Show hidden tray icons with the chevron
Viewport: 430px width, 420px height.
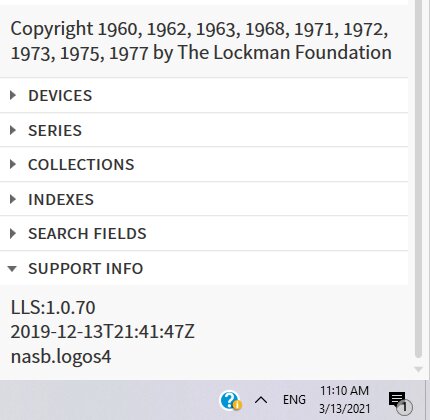click(x=261, y=400)
